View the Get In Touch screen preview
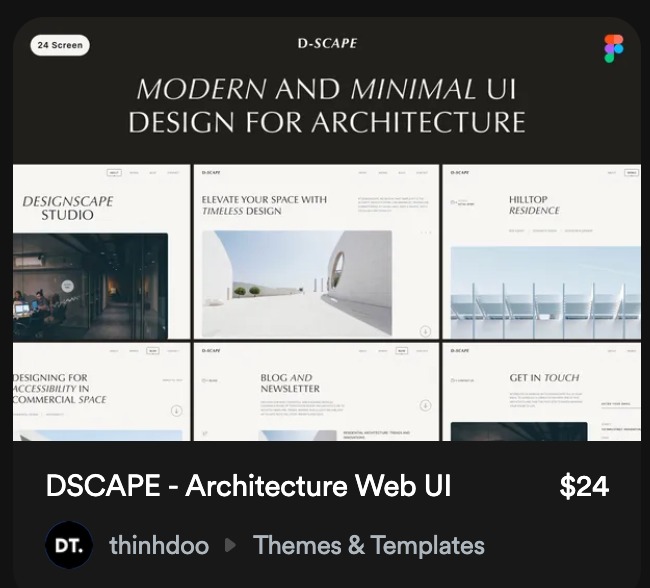Screen dimensions: 650x588 point(542,392)
